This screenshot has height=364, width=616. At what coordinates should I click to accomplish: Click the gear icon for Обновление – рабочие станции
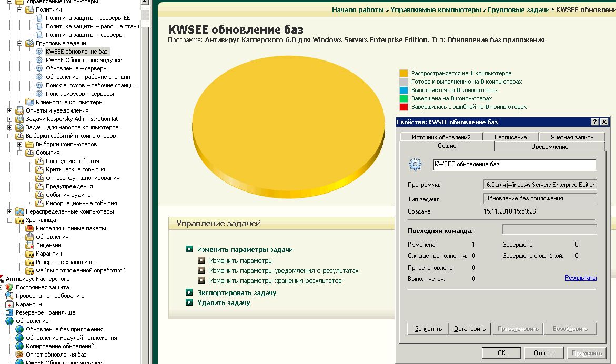point(39,77)
